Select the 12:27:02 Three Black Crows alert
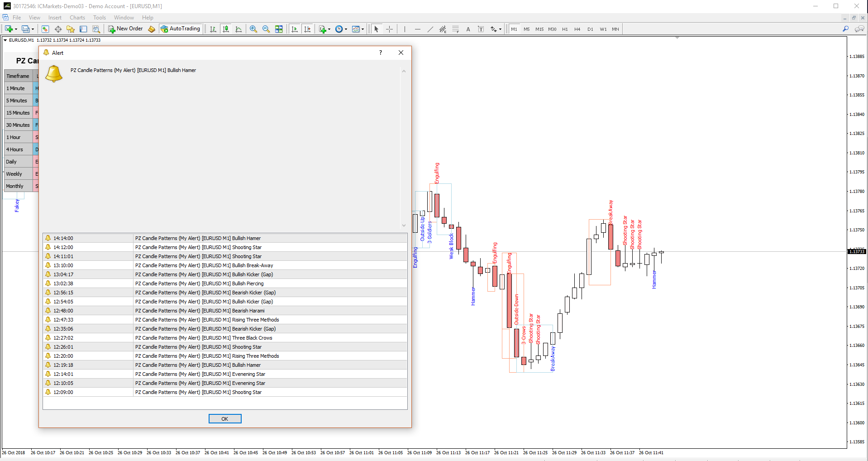The height and width of the screenshot is (461, 868). (225, 338)
